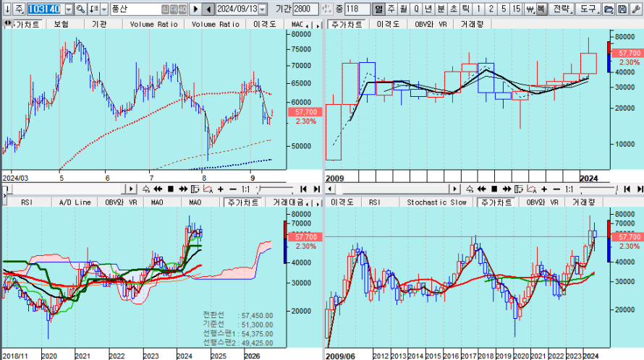This screenshot has width=644, height=360.
Task: Select the Stochastic Slow tab
Action: (436, 202)
